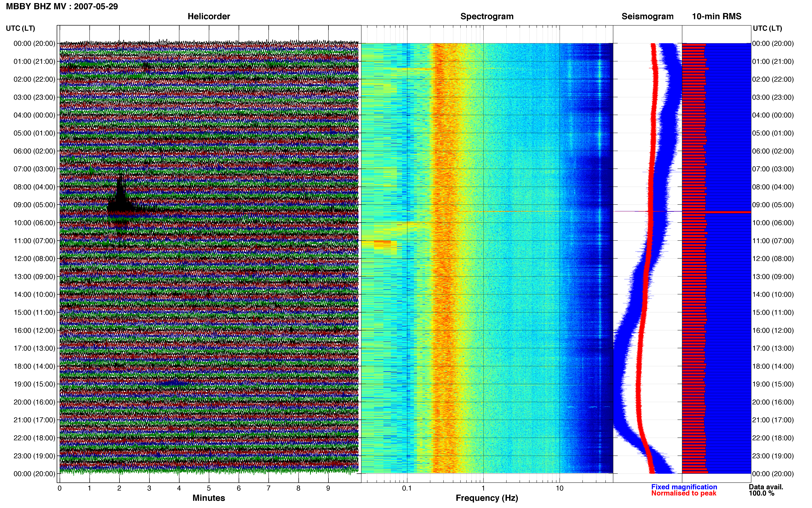
Task: Click 22:00 (18:00) label beside the Helicorder
Action: (x=34, y=438)
